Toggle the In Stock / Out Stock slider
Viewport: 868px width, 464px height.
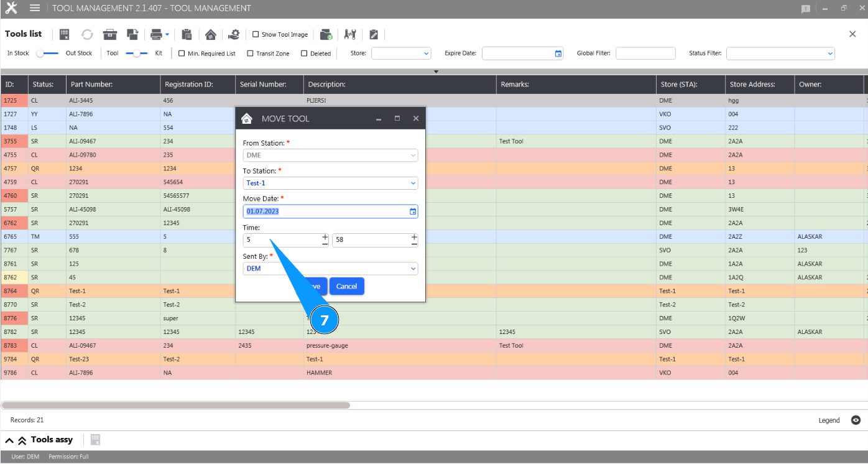click(x=47, y=53)
